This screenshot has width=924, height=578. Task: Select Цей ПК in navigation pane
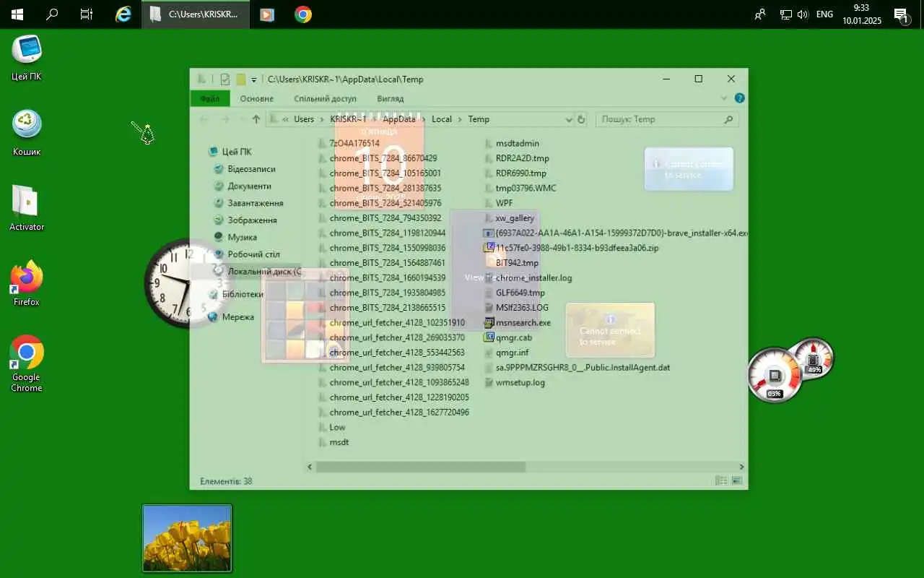pos(230,152)
